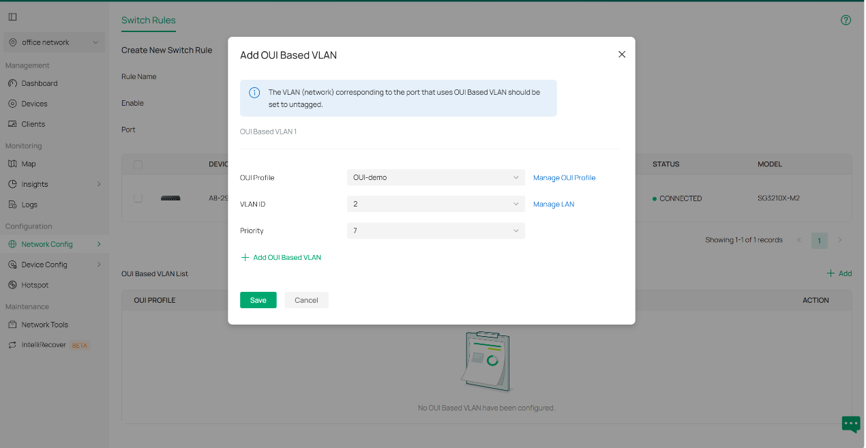Click Manage OUI Profile link

564,178
